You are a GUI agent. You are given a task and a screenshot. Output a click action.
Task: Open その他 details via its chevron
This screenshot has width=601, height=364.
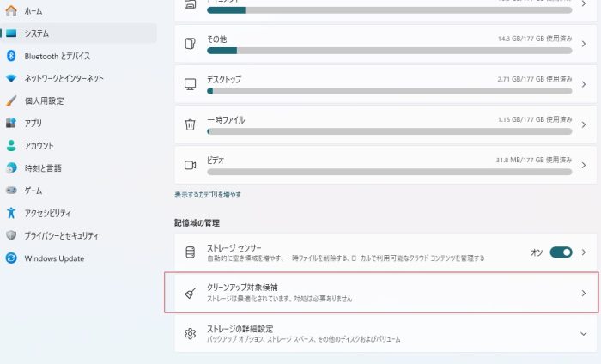tap(583, 44)
